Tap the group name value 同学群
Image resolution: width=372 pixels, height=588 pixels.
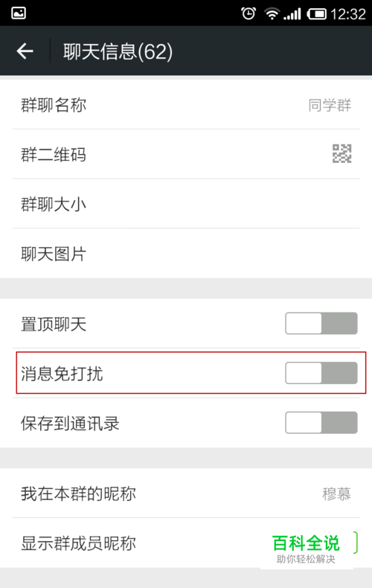coord(330,105)
